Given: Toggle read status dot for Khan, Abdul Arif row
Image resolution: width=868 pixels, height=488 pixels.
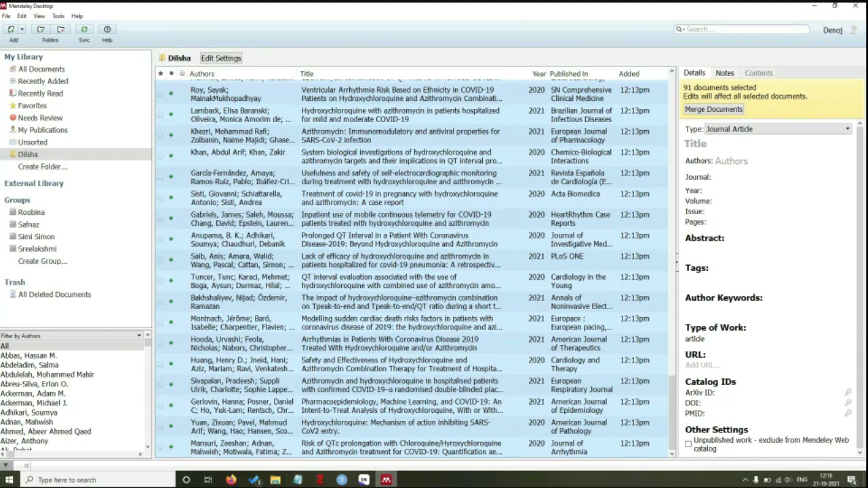Looking at the screenshot, I should 171,156.
